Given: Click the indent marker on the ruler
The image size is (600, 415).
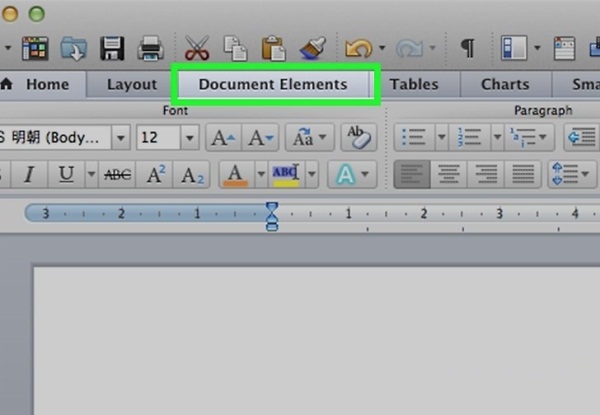Looking at the screenshot, I should click(271, 215).
